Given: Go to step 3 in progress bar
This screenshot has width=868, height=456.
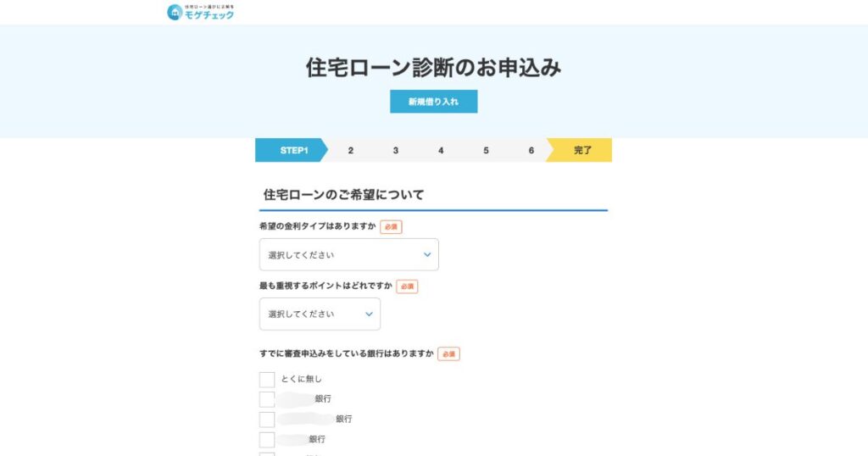Looking at the screenshot, I should coord(396,150).
